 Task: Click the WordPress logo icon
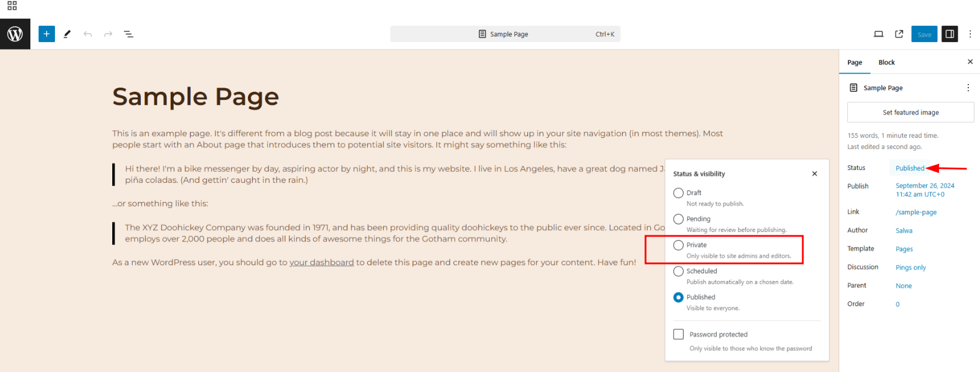(15, 34)
